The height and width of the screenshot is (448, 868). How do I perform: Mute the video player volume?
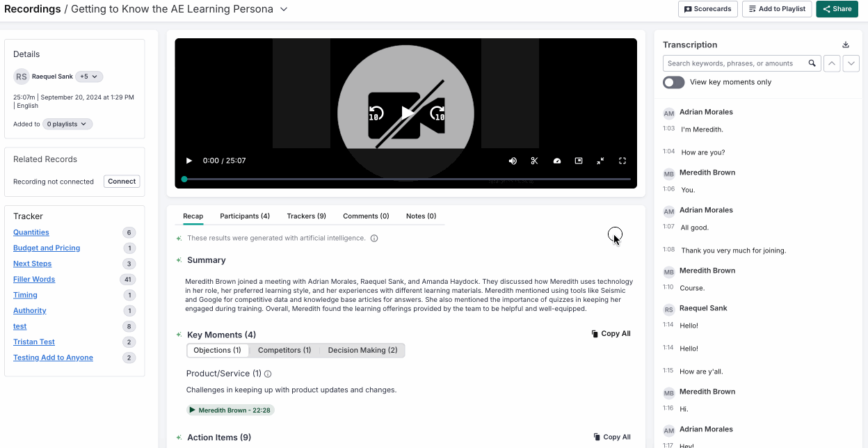[513, 161]
